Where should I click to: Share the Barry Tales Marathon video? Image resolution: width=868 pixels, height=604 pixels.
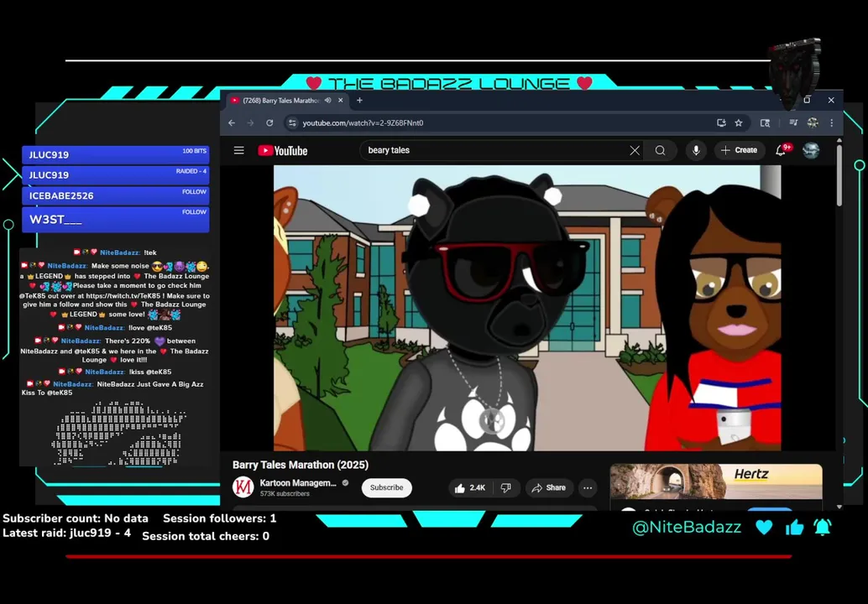point(549,488)
